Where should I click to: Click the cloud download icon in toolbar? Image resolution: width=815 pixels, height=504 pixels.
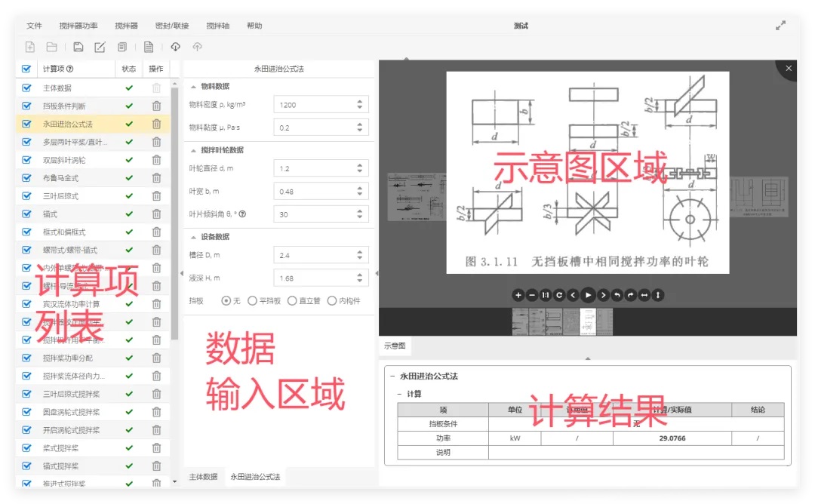pyautogui.click(x=175, y=47)
